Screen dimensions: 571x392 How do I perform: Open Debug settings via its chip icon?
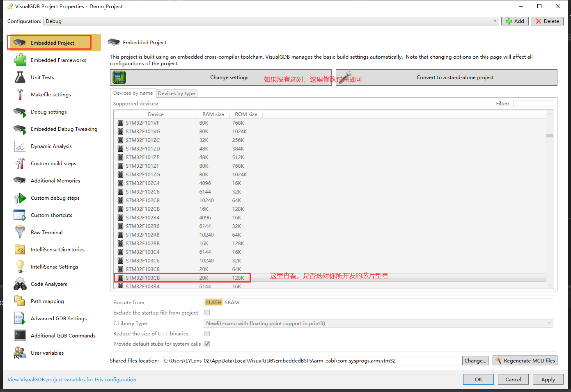click(x=20, y=112)
